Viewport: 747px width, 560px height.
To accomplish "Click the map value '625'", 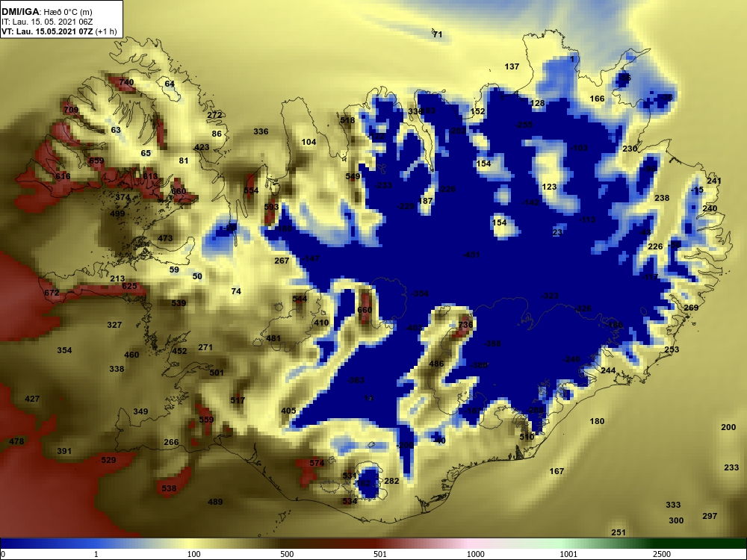I will pos(129,287).
